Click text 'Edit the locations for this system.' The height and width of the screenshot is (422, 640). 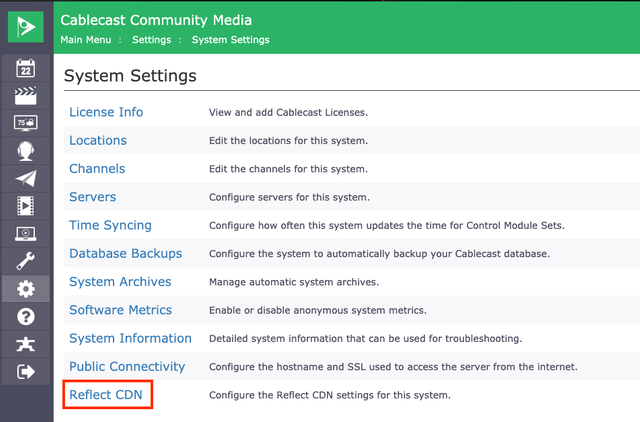coord(288,141)
